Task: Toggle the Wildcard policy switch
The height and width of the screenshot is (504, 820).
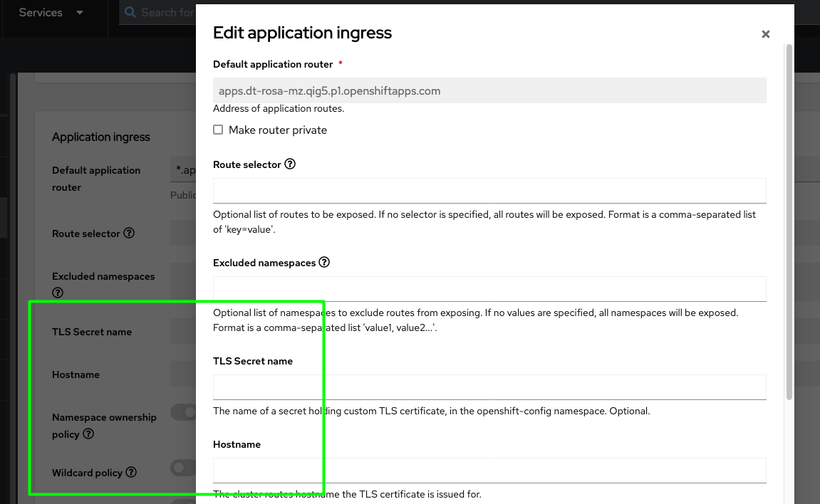Action: point(184,468)
